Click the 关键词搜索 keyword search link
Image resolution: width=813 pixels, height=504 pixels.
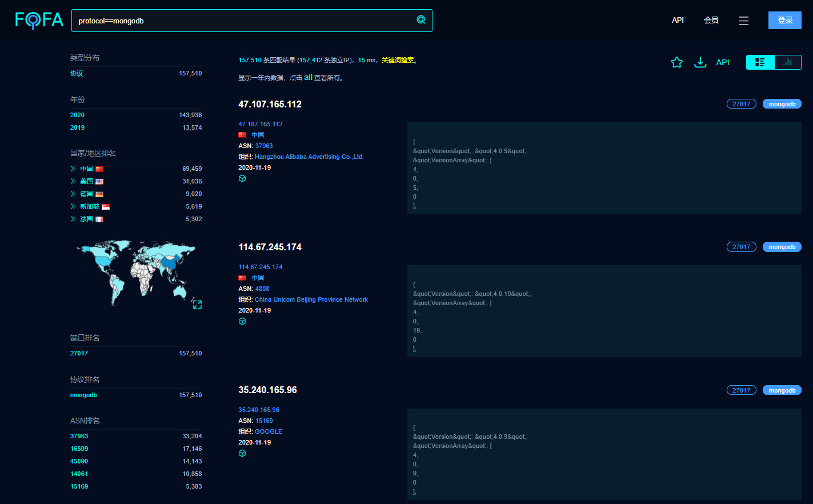[x=398, y=60]
